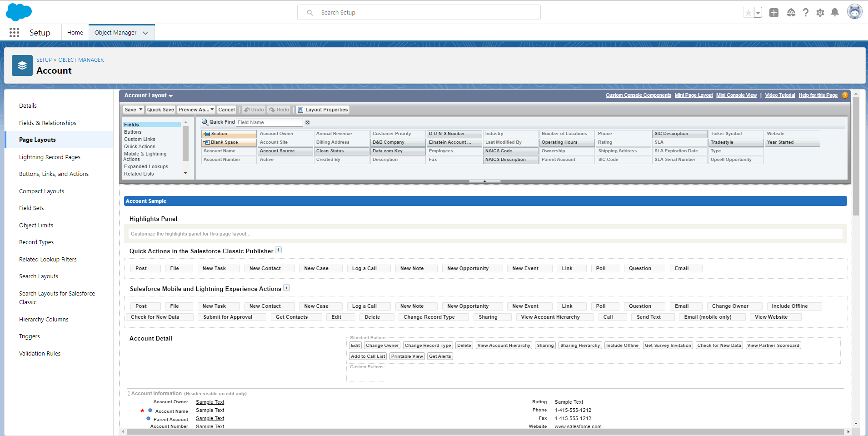Image resolution: width=868 pixels, height=436 pixels.
Task: Click the info icon beside Lightning Experience Actions
Action: (286, 288)
